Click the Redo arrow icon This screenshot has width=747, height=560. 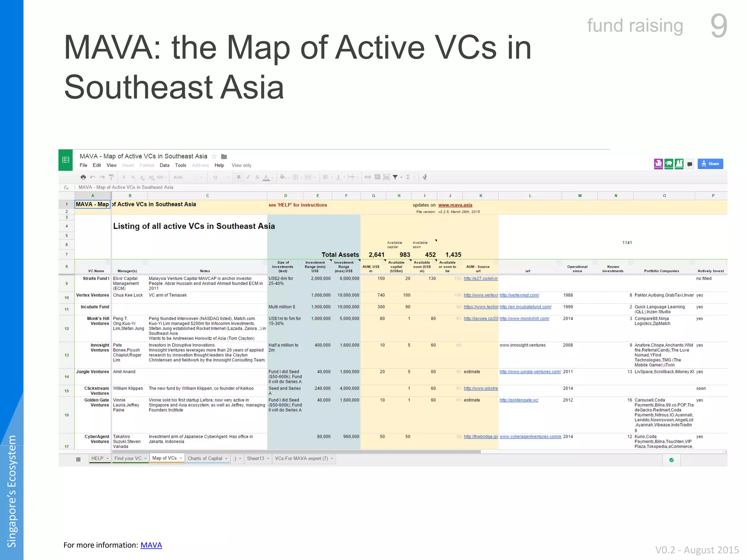point(102,177)
